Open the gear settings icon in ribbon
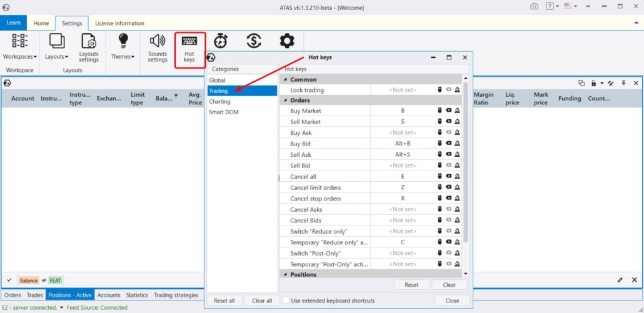Viewport: 644px width, 313px height. click(287, 41)
